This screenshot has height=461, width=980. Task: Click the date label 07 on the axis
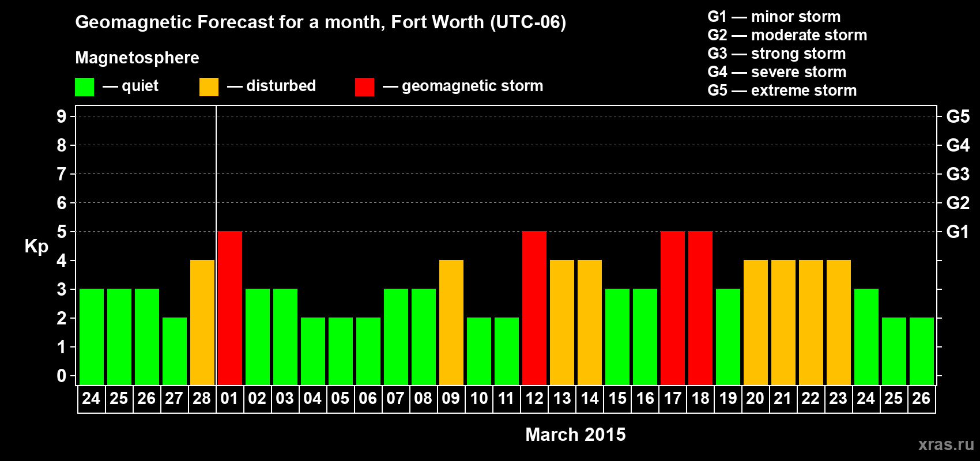point(395,399)
